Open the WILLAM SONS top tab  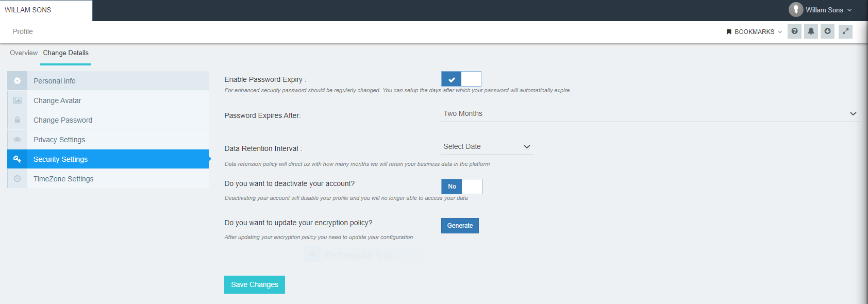(x=46, y=10)
